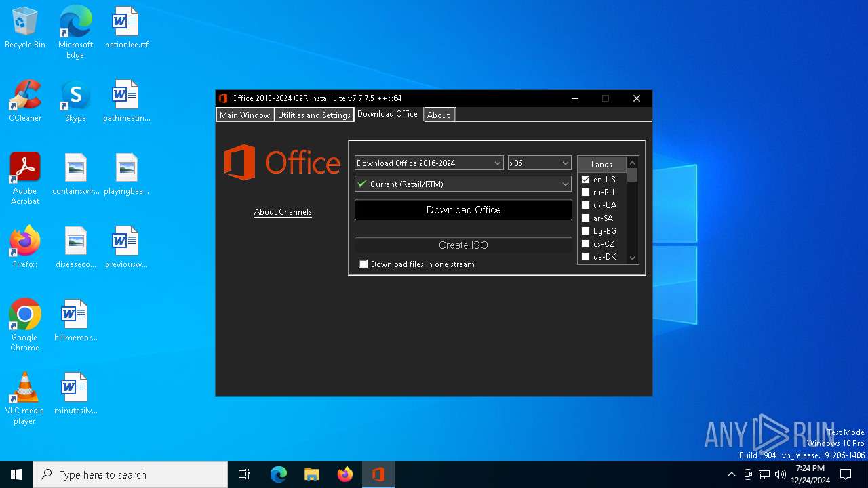Open File Explorer from taskbar
Viewport: 868px width, 488px height.
[312, 474]
